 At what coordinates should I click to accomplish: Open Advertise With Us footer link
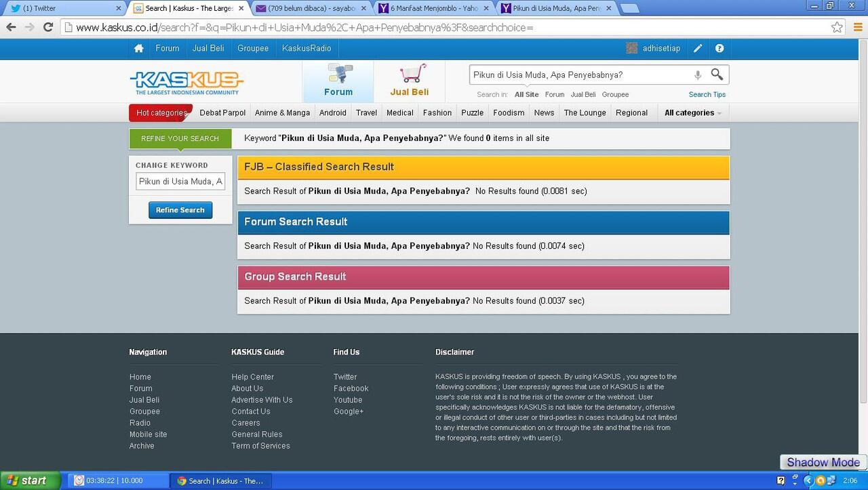pos(262,400)
